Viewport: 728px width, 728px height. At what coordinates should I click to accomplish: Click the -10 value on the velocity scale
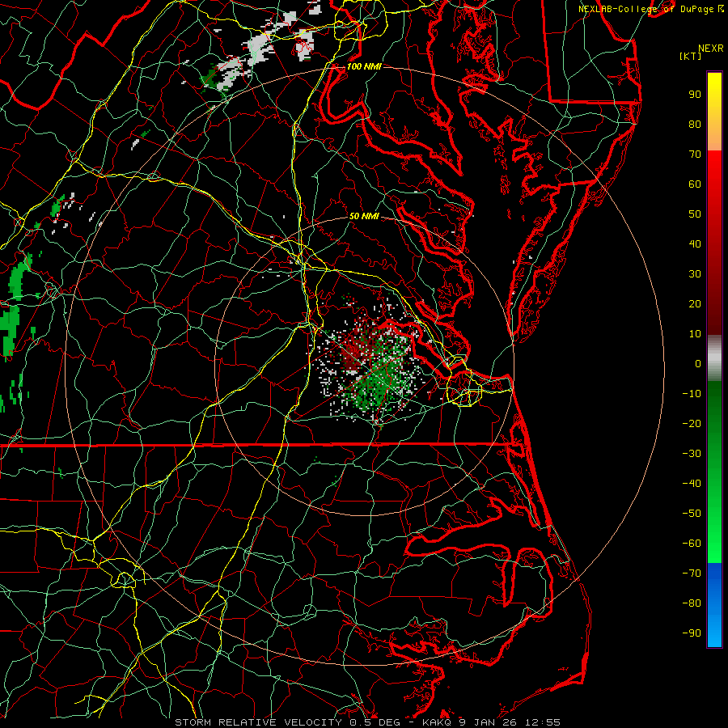[692, 394]
